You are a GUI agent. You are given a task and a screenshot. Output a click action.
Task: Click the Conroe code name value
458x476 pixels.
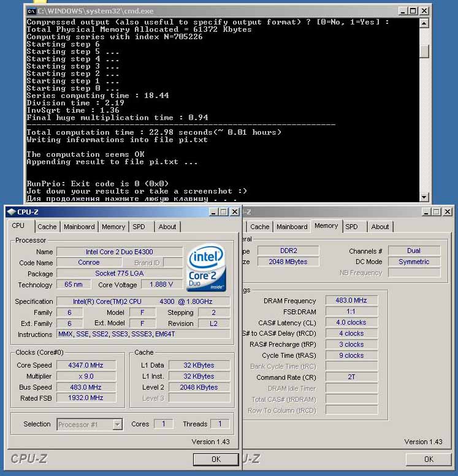[89, 262]
